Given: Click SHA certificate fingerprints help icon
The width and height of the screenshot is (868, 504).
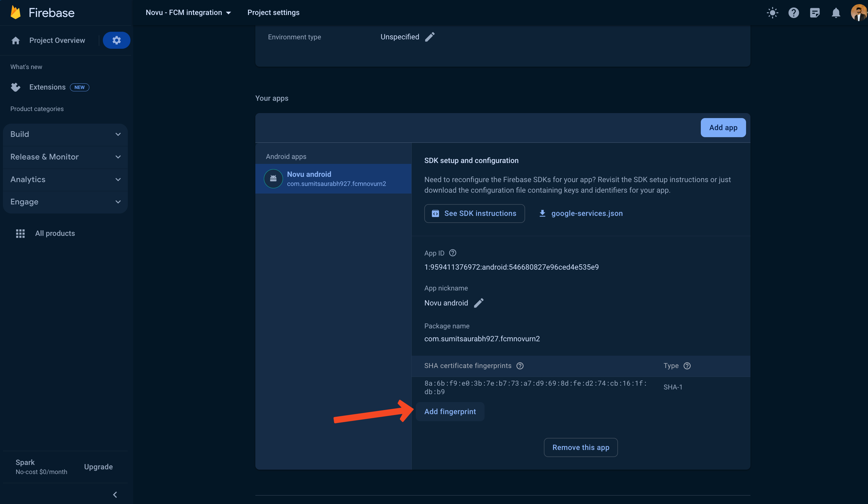Looking at the screenshot, I should point(520,366).
